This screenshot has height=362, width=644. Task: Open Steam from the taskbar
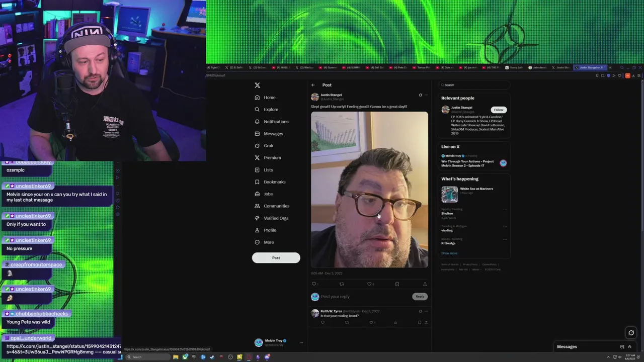click(x=212, y=357)
